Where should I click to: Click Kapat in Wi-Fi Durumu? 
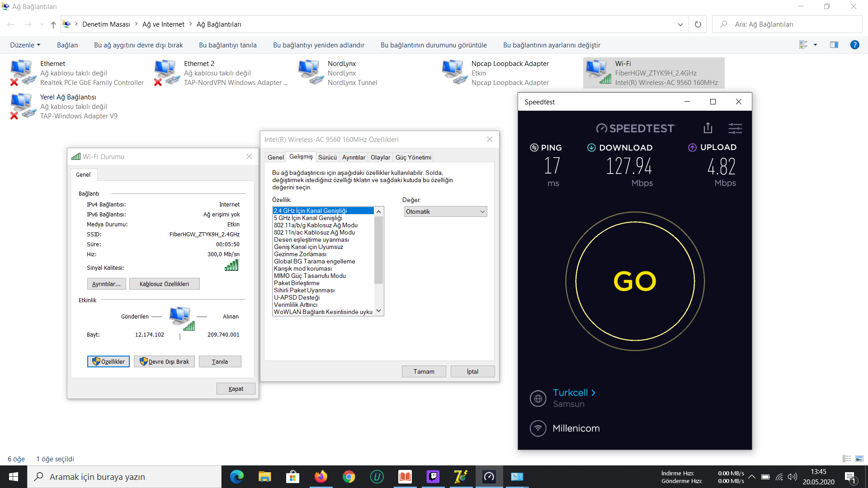point(236,389)
